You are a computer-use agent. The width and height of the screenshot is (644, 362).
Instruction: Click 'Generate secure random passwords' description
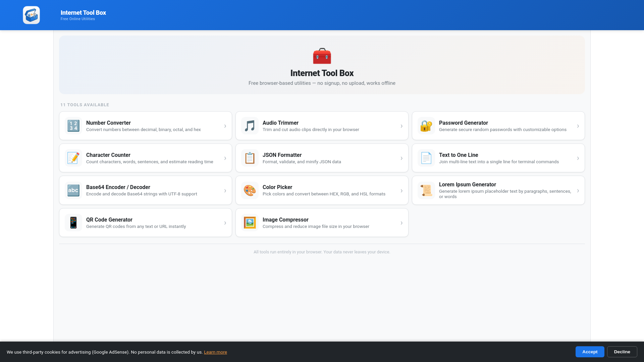tap(502, 129)
